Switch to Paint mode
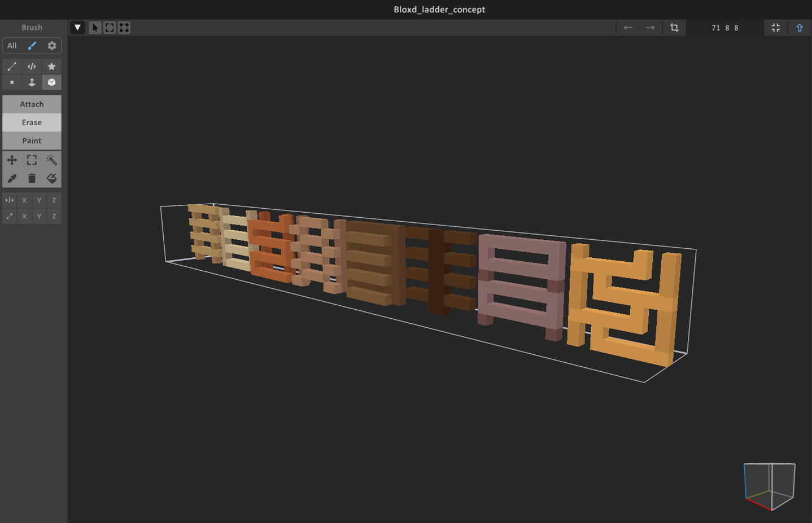Viewport: 812px width, 523px height. click(x=32, y=140)
